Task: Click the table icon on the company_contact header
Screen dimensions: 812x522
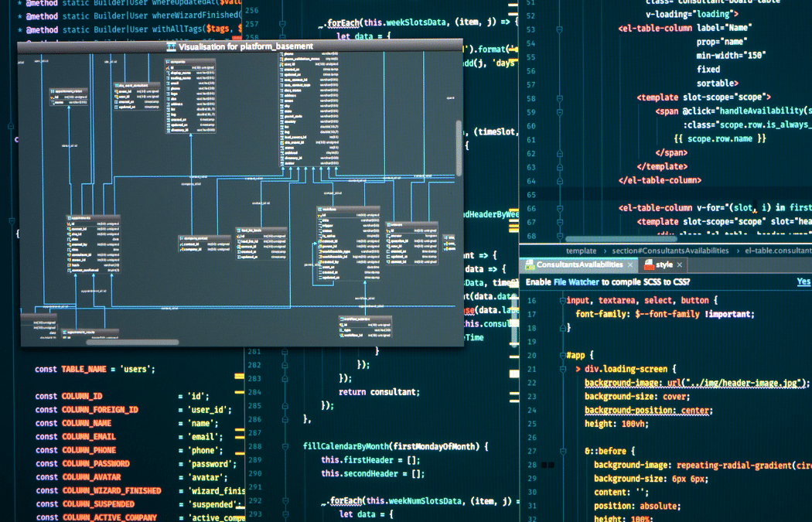Action: pos(182,238)
